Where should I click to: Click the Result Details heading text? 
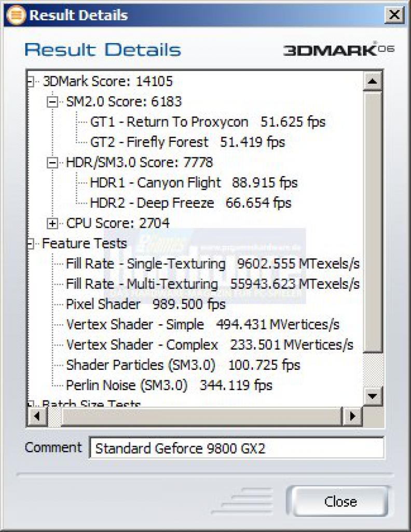(103, 50)
